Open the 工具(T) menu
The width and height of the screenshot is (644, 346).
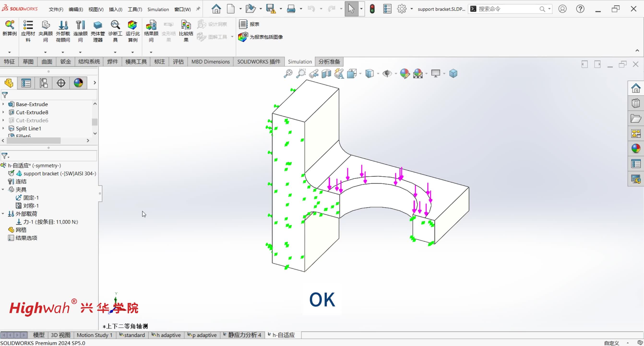tap(135, 9)
